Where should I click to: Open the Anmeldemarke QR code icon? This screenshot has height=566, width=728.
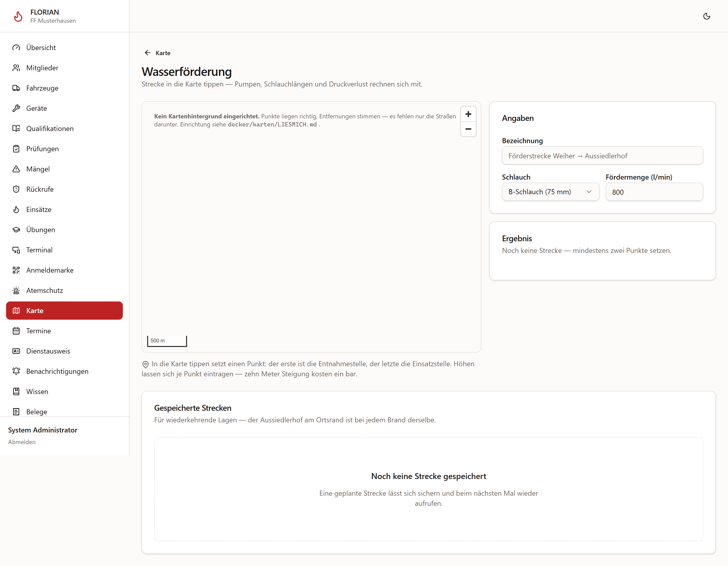point(16,270)
